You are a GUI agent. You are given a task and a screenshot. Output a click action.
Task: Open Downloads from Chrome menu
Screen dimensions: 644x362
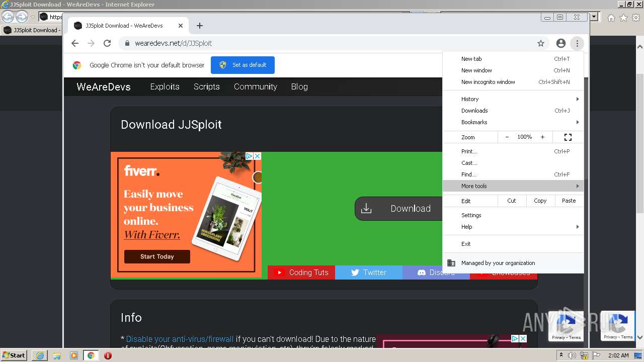tap(513, 111)
